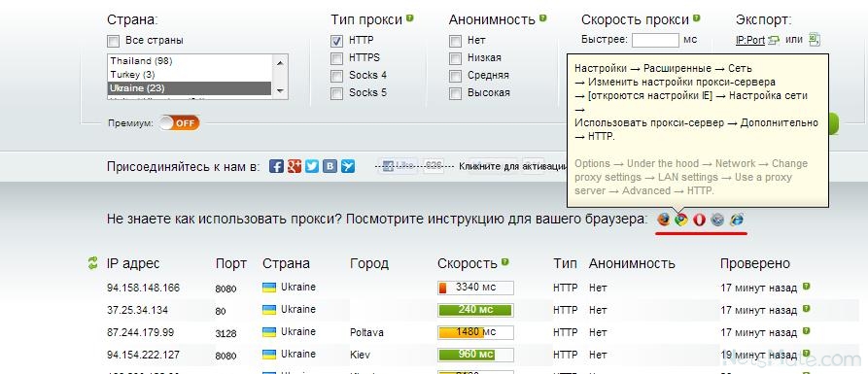Click help icon next to Анонимность heading
The width and height of the screenshot is (868, 374).
point(543,18)
